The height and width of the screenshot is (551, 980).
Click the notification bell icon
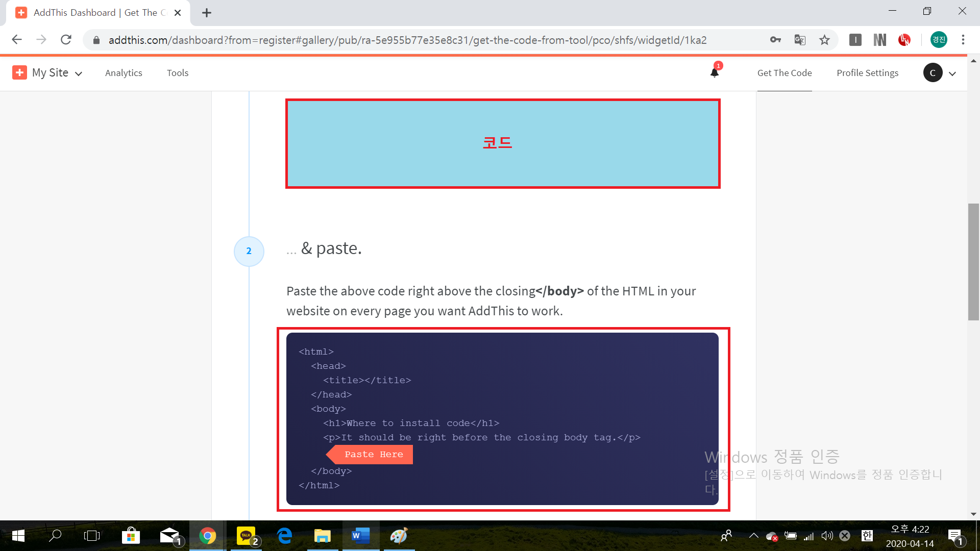714,72
